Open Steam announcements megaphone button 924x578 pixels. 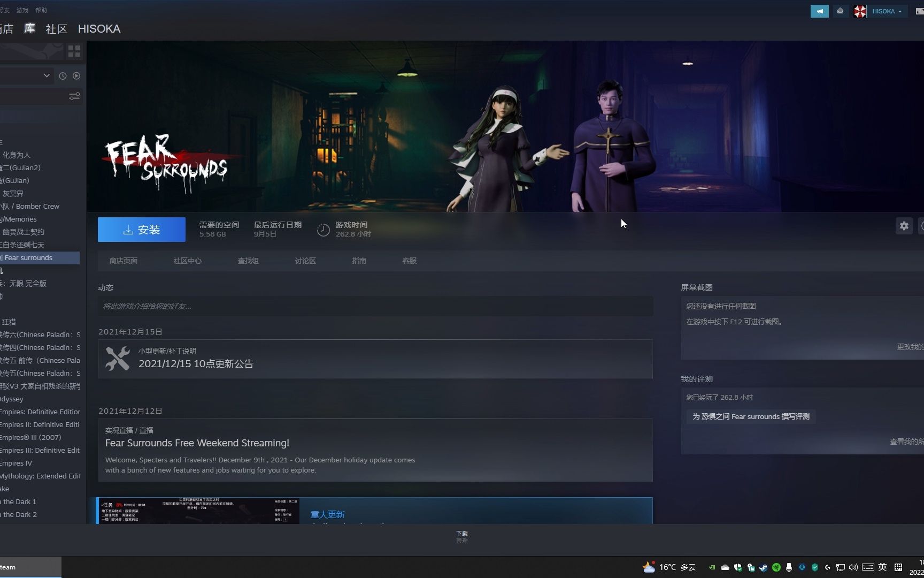pos(819,11)
